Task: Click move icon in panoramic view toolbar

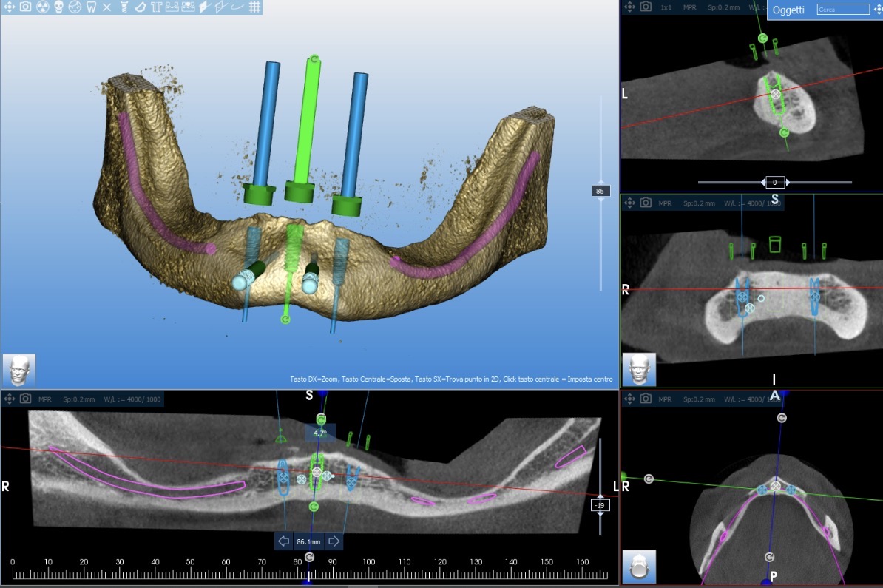Action: tap(9, 399)
